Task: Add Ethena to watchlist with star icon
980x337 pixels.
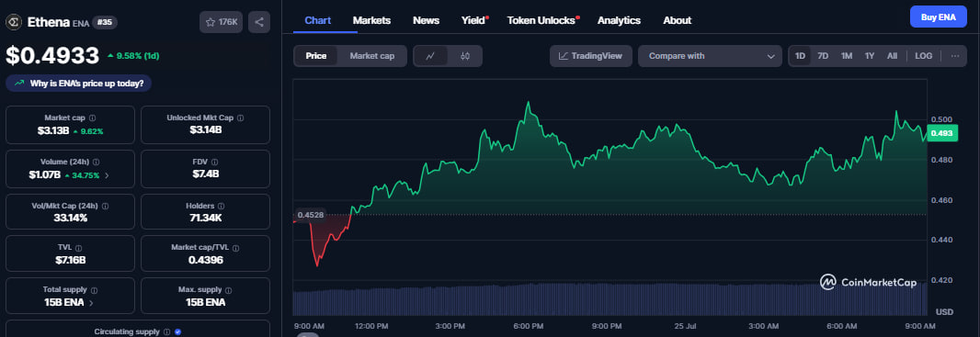Action: tap(222, 22)
